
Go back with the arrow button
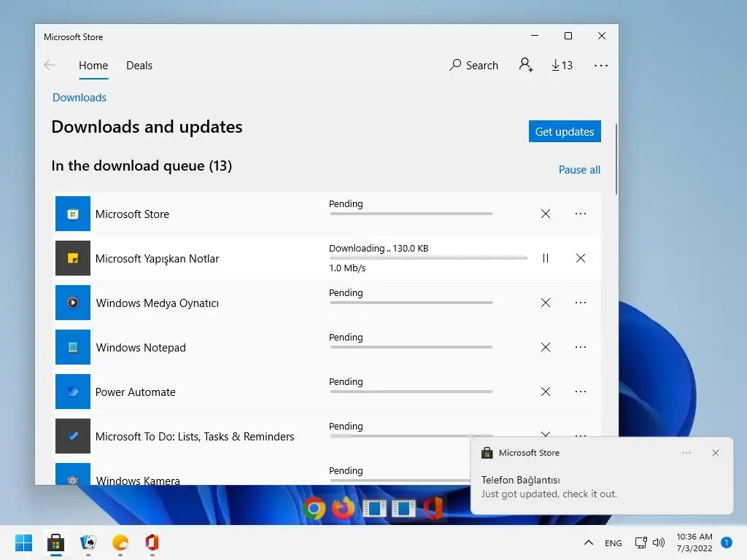pyautogui.click(x=50, y=65)
